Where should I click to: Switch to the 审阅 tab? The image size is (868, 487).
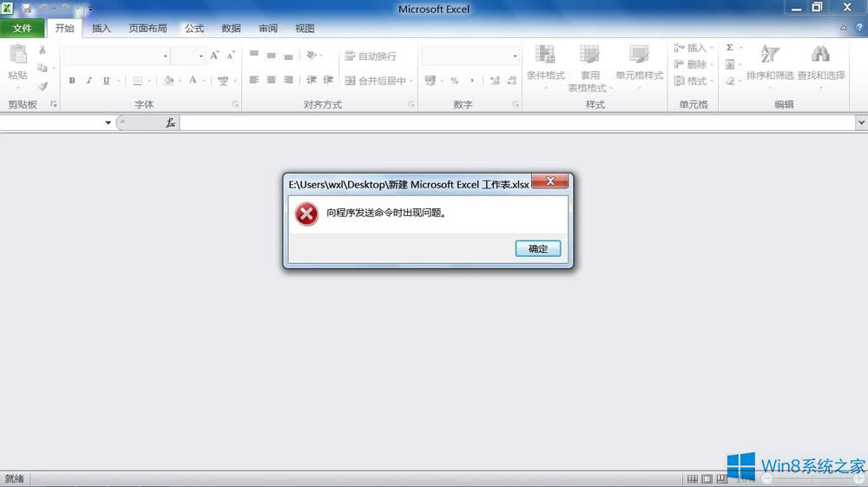coord(268,29)
